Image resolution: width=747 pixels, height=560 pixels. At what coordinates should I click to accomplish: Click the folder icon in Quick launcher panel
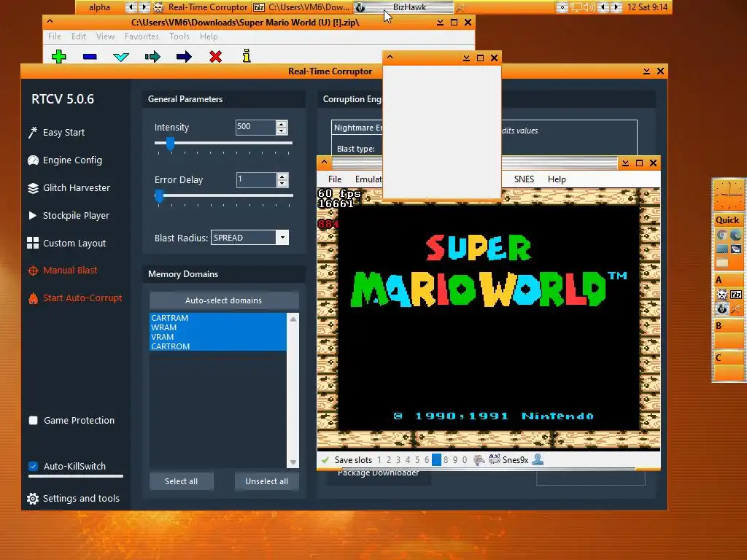[x=721, y=262]
